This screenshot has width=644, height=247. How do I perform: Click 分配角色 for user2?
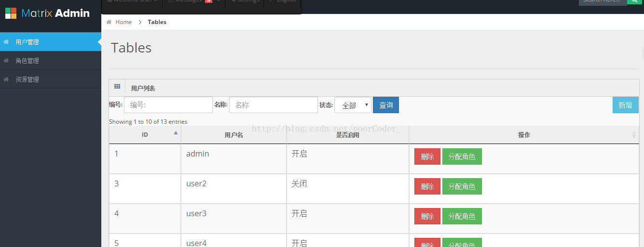462,186
